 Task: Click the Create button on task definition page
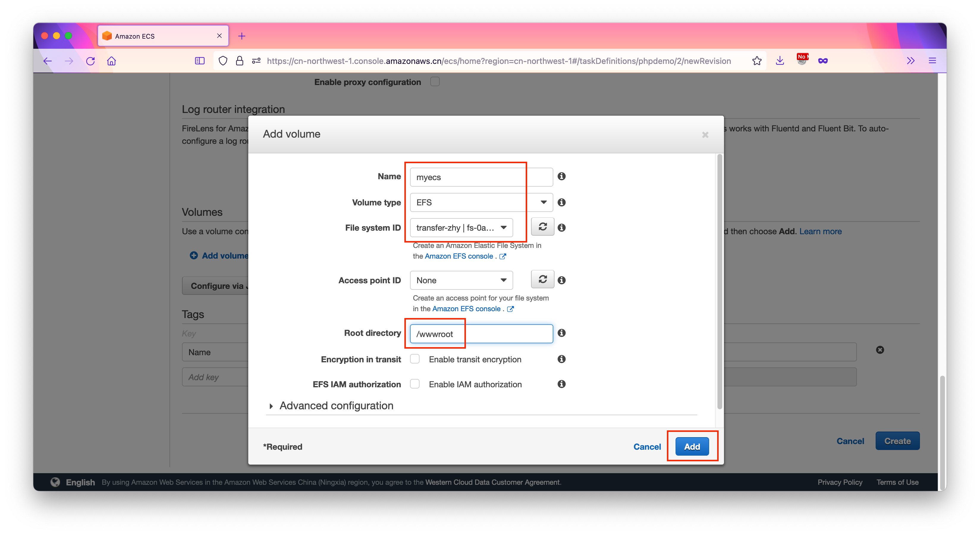tap(897, 441)
